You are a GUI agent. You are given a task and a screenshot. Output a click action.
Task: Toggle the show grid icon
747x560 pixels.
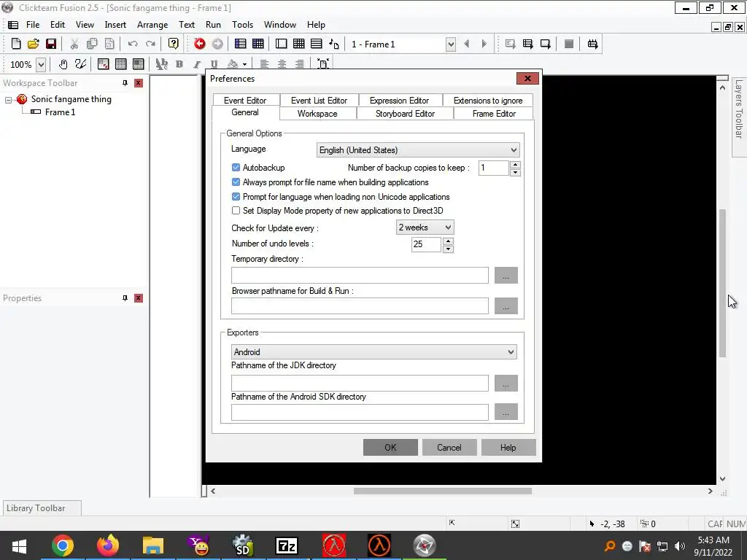pos(121,64)
